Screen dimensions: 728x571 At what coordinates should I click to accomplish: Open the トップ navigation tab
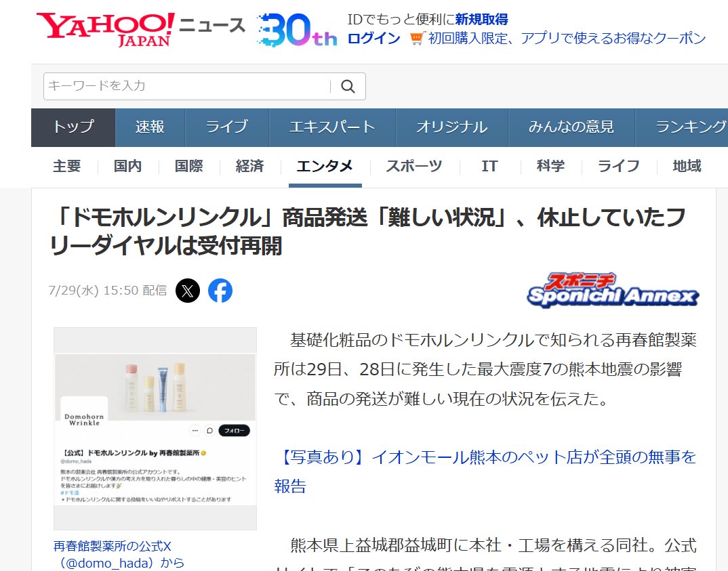pyautogui.click(x=73, y=127)
